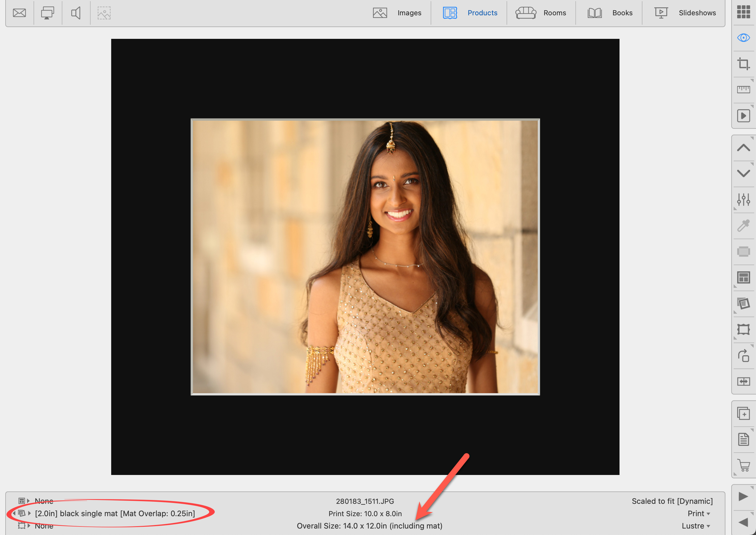Open the Lustre paper dropdown
This screenshot has width=756, height=535.
click(696, 526)
